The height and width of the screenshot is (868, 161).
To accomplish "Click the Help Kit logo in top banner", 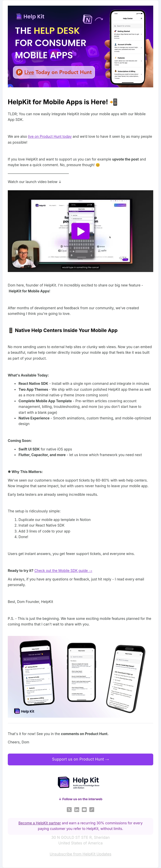I will (x=30, y=16).
